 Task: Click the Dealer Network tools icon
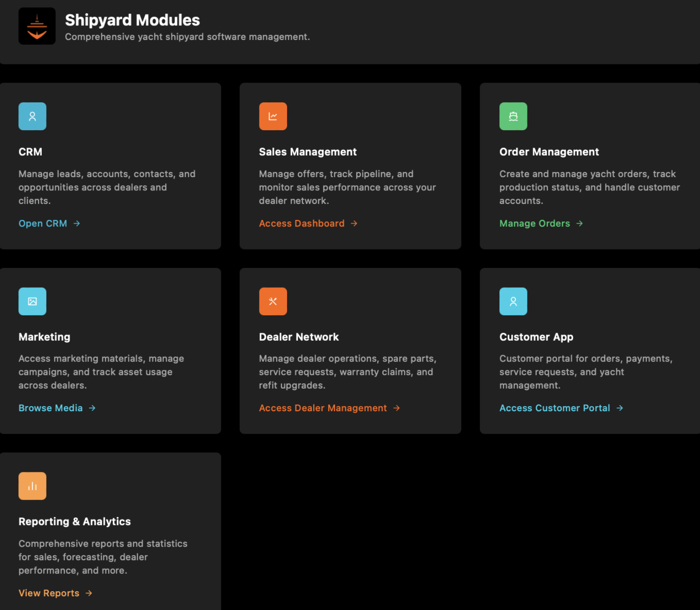tap(273, 301)
